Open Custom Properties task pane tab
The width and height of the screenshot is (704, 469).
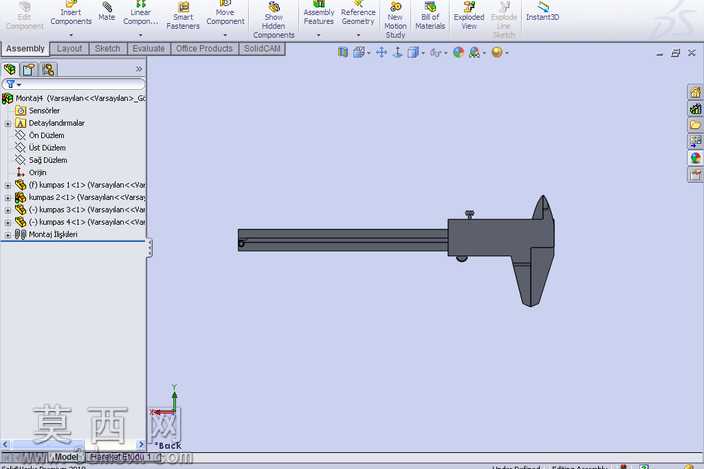(x=695, y=174)
